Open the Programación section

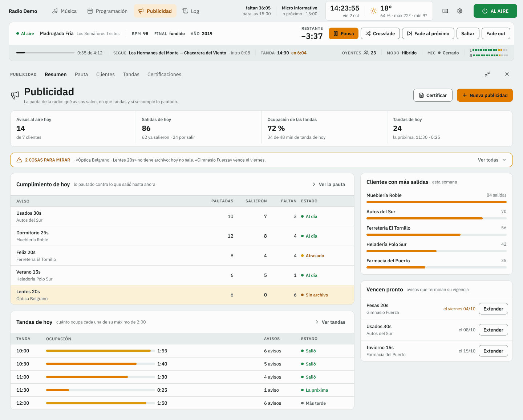tap(108, 11)
